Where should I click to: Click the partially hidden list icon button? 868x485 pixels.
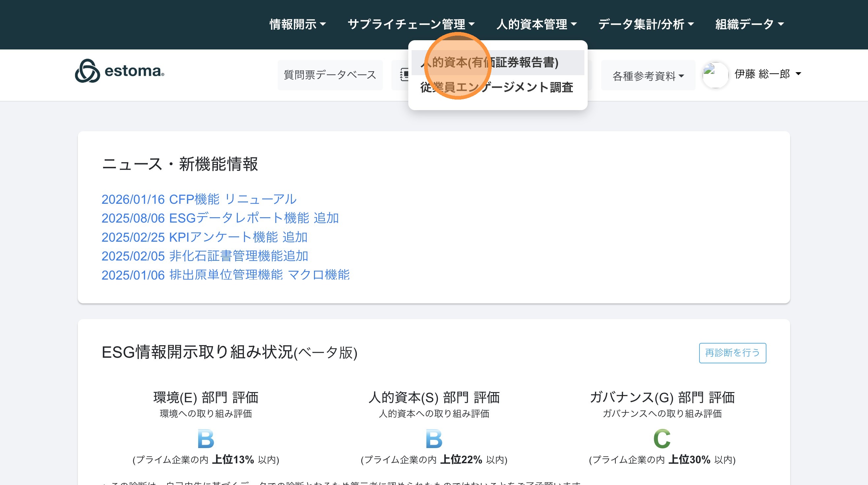pos(404,75)
